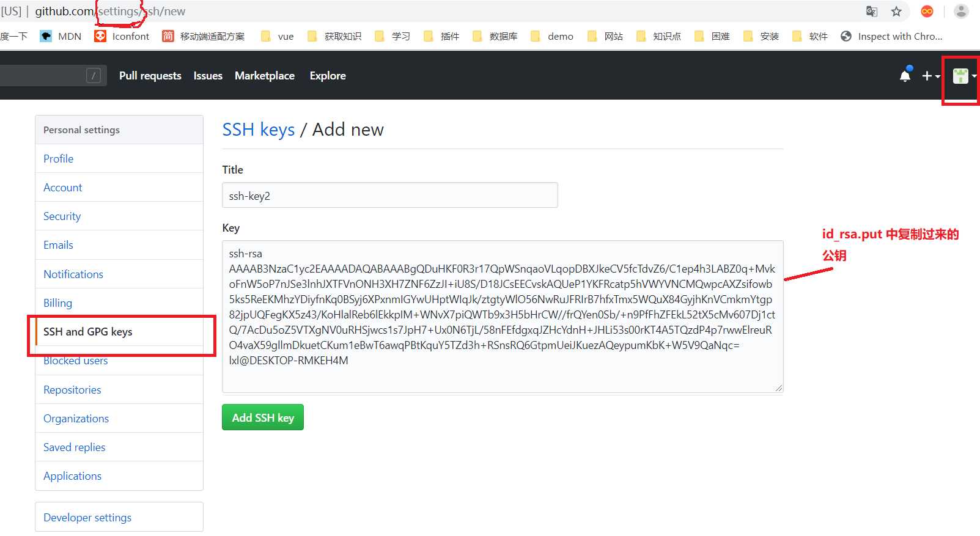Image resolution: width=980 pixels, height=536 pixels.
Task: Open Developer settings
Action: click(x=119, y=517)
